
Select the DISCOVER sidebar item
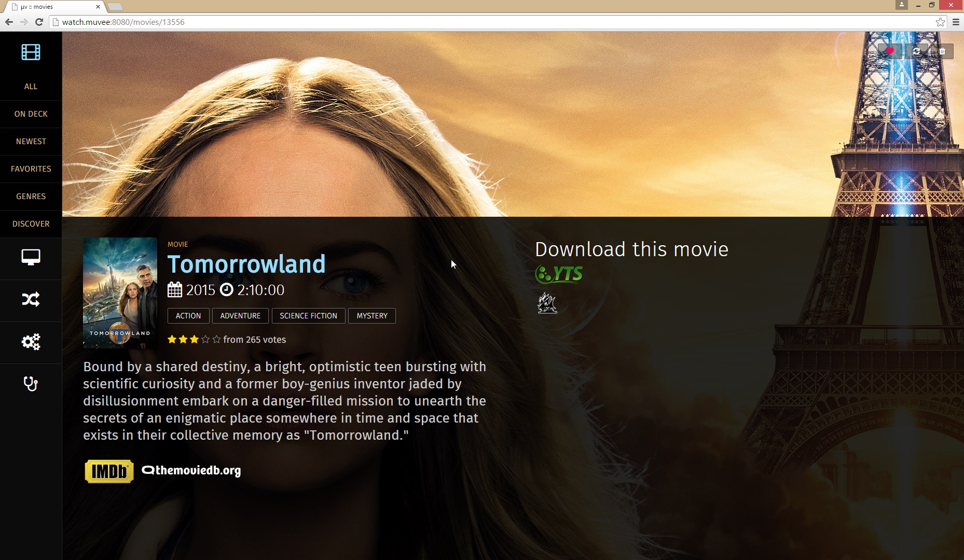tap(31, 224)
